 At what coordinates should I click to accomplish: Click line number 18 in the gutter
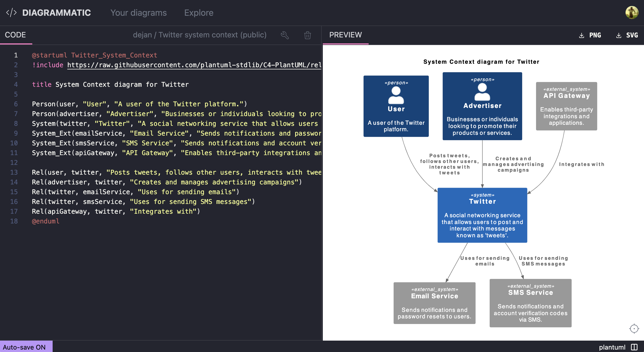(14, 221)
